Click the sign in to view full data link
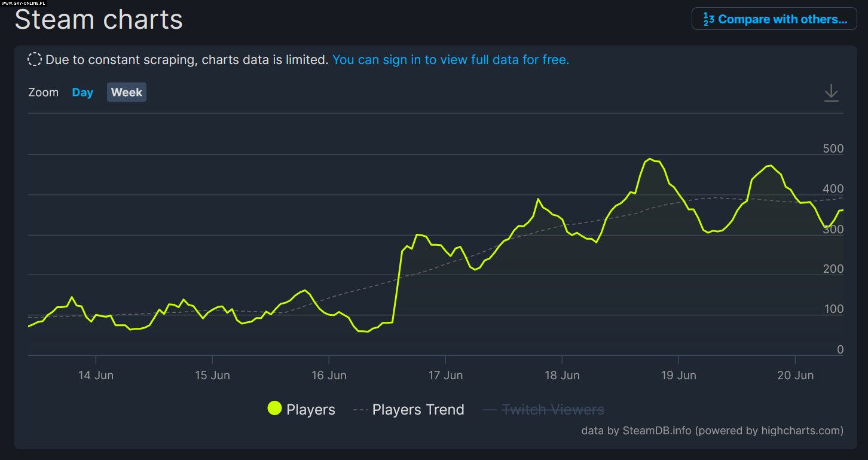Screen dimensions: 868x460 (x=451, y=60)
